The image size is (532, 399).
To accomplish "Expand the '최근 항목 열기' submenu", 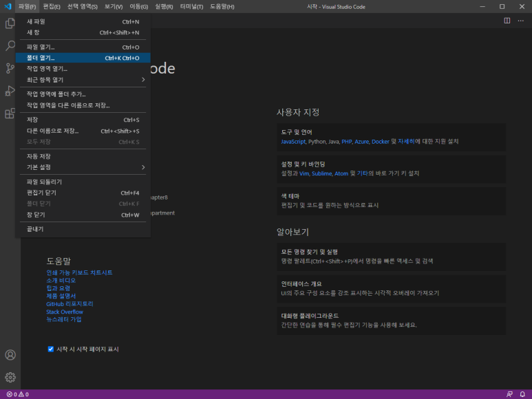I will [83, 80].
